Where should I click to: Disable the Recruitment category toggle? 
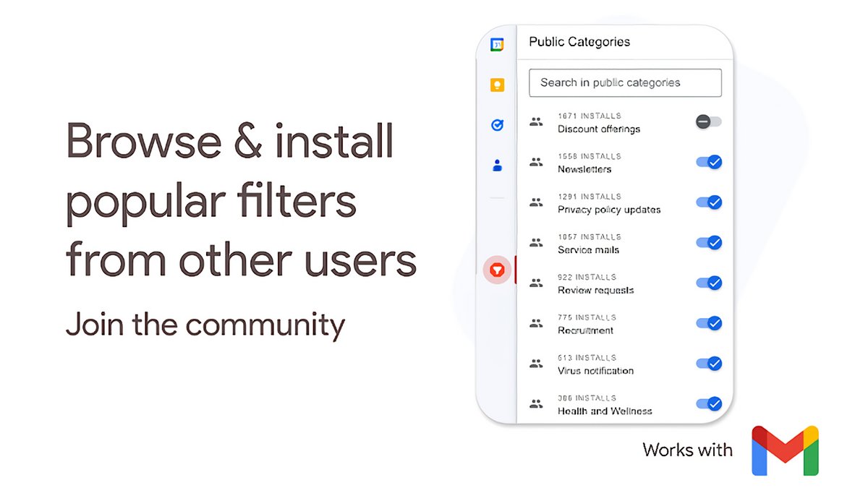point(709,323)
